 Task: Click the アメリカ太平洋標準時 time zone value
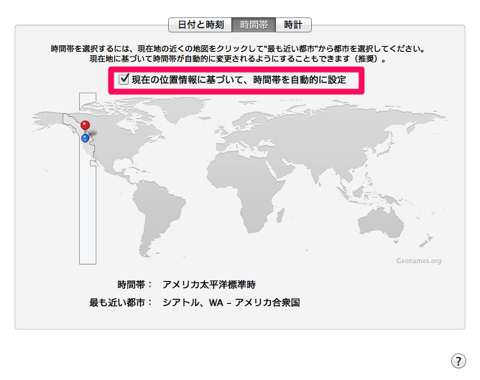(209, 285)
